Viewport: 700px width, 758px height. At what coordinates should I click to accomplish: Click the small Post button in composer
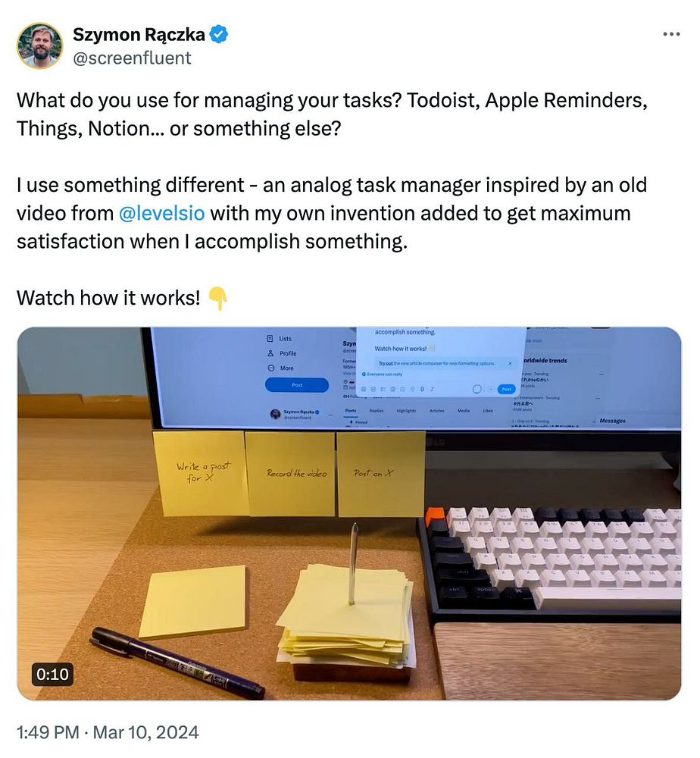(x=506, y=389)
